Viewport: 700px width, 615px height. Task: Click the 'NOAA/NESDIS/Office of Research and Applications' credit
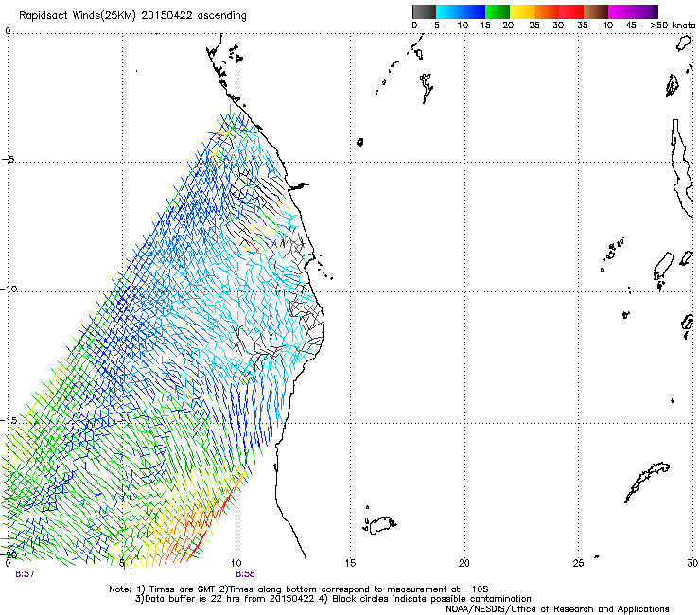pyautogui.click(x=557, y=609)
